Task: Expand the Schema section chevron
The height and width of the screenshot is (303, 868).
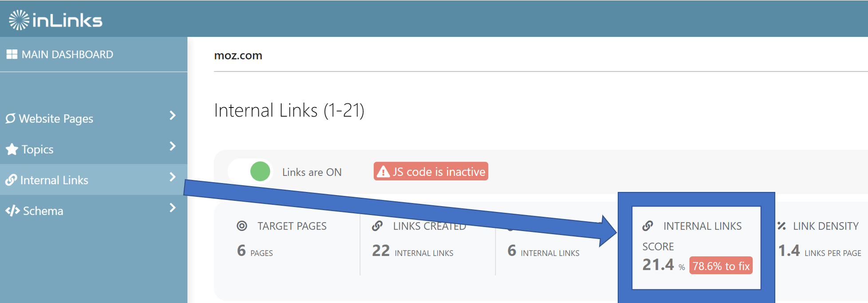Action: pos(173,207)
